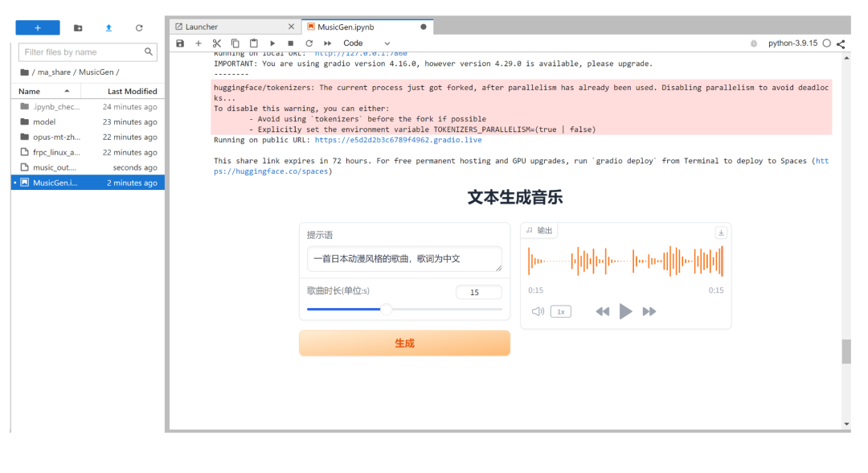
Task: Upload files with the upload arrow icon
Action: [108, 27]
